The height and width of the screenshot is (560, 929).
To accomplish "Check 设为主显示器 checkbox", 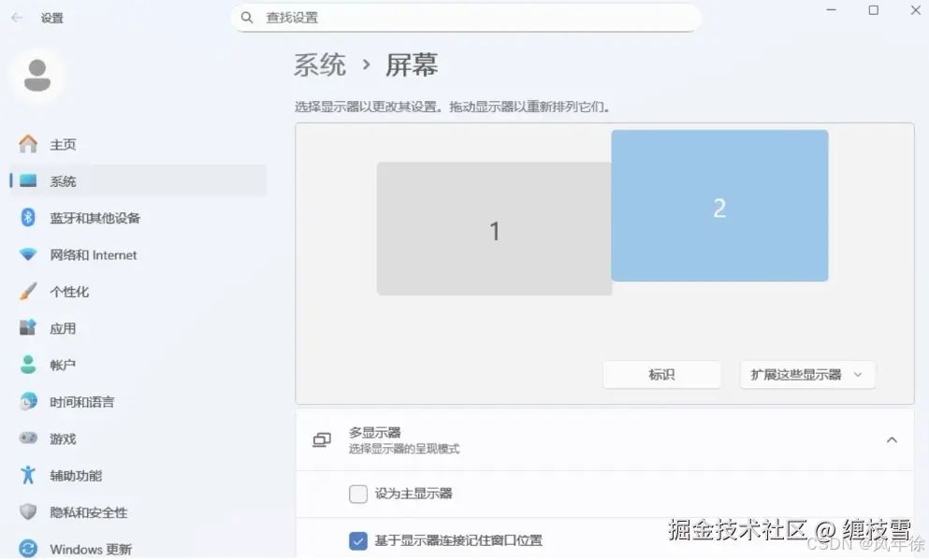I will (358, 494).
